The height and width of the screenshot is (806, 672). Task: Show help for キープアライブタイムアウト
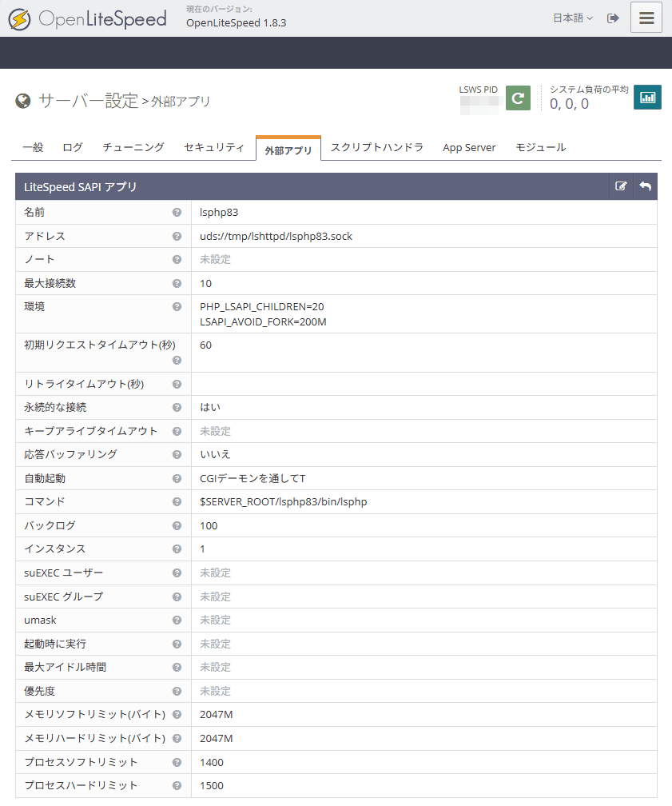177,431
